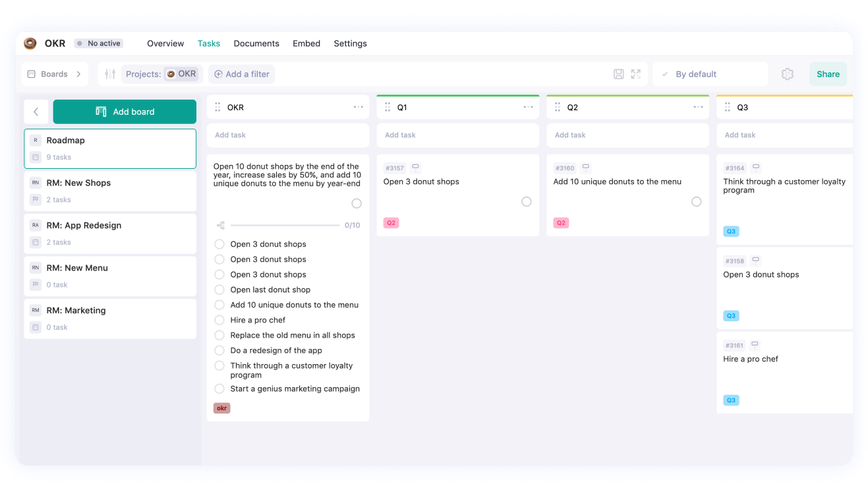Open RM: App Redesign board
Image resolution: width=868 pixels, height=496 pixels.
(110, 233)
